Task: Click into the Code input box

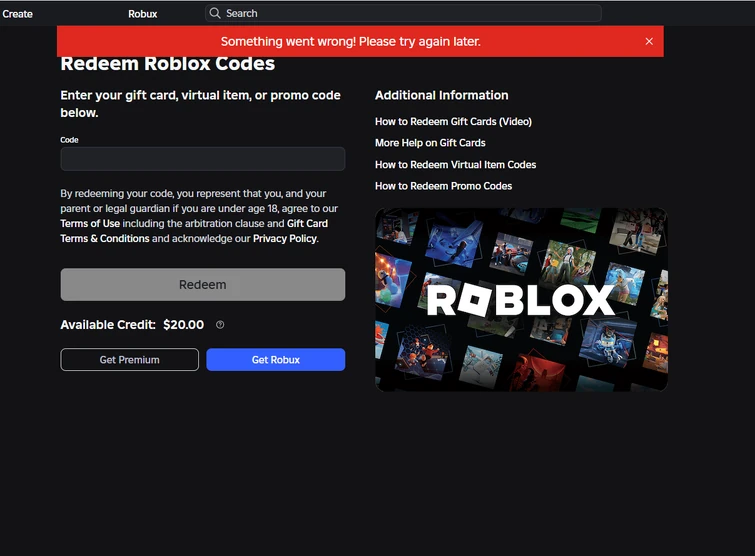Action: pyautogui.click(x=203, y=159)
